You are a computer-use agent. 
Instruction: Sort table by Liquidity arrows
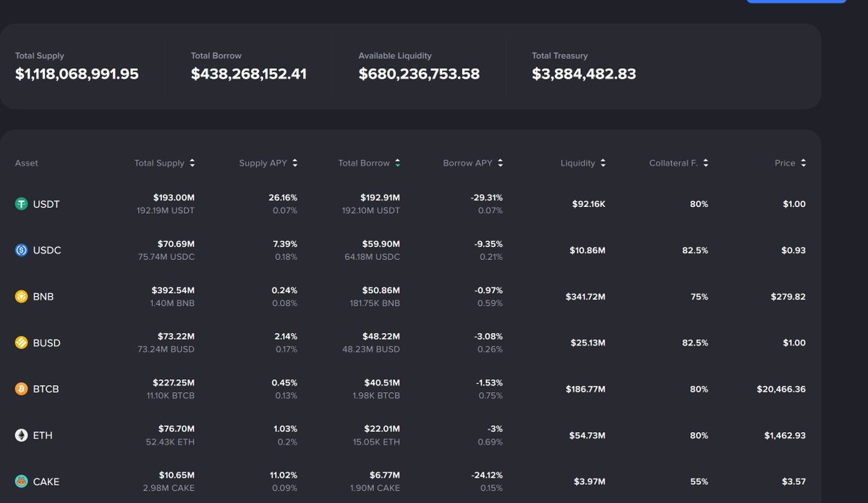(603, 164)
